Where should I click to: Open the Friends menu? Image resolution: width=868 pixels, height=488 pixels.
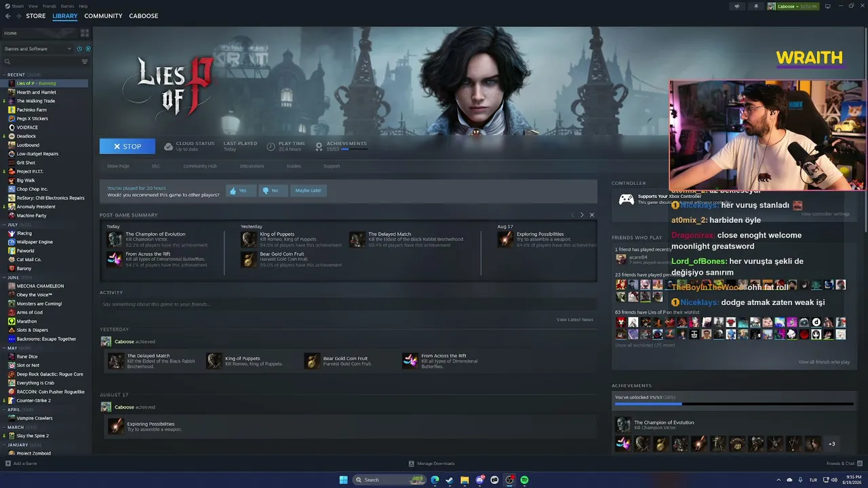coord(50,6)
